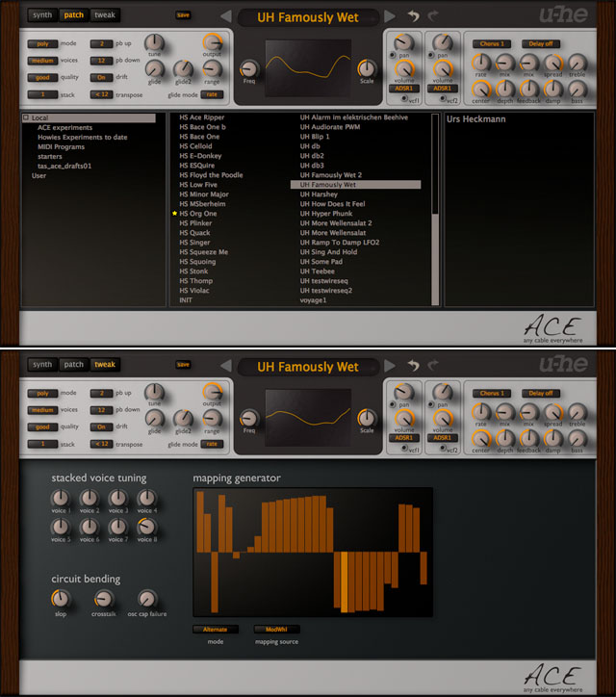Select vcf2 radio button in patch view
This screenshot has width=616, height=697.
443,99
